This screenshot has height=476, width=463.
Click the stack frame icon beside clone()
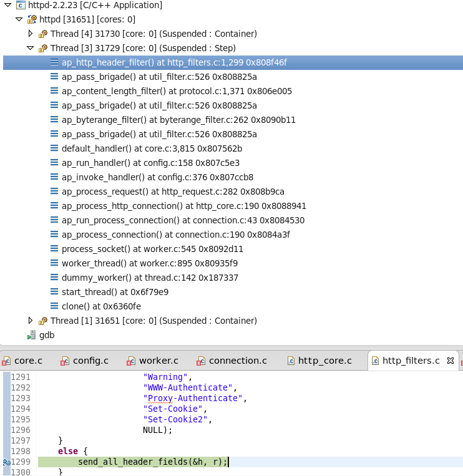[54, 306]
